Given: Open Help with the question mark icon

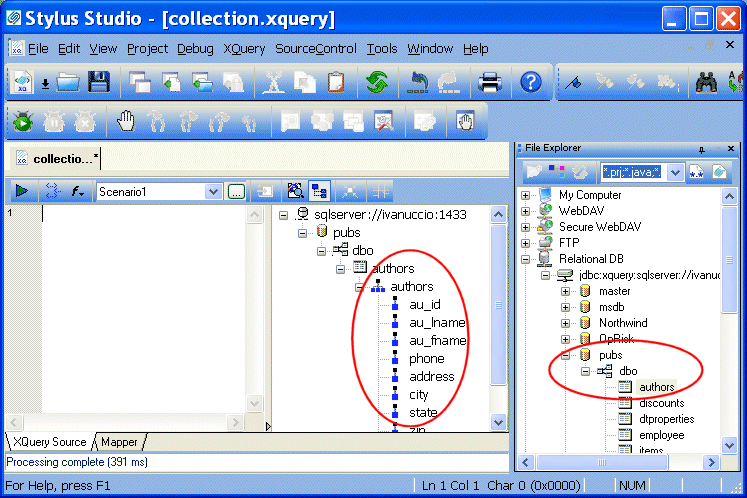Looking at the screenshot, I should click(532, 82).
